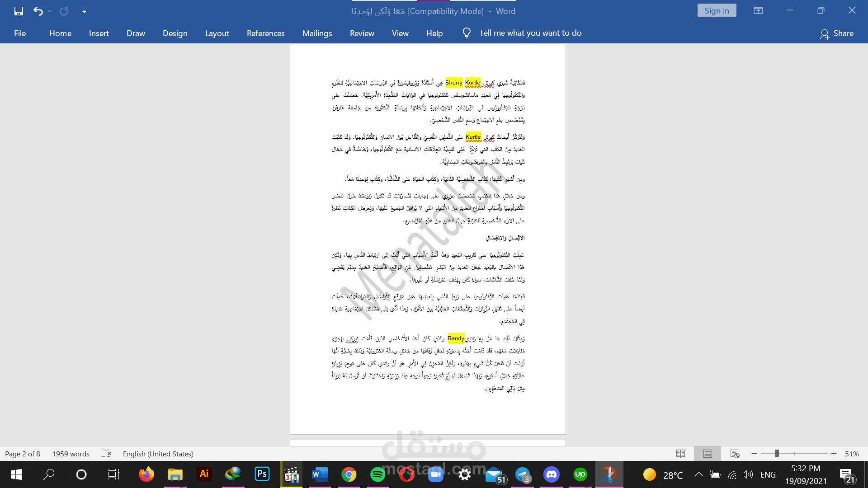Image resolution: width=868 pixels, height=488 pixels.
Task: Expand the Undo history dropdown arrow
Action: tap(50, 11)
